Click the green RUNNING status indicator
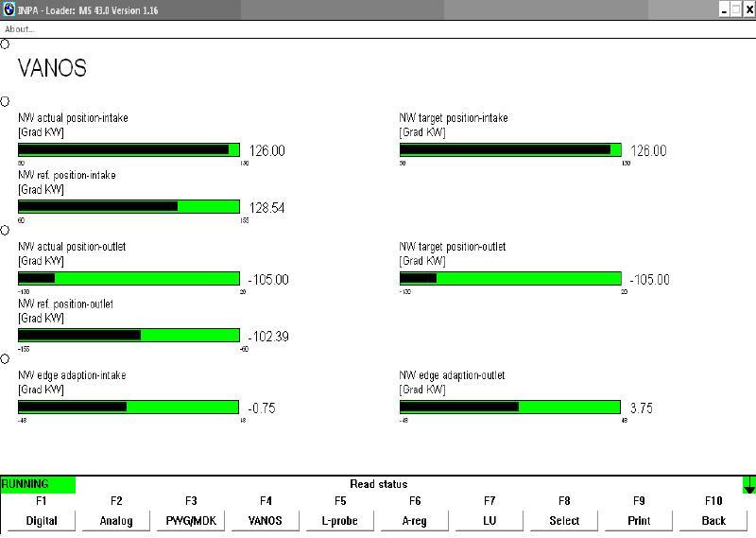The width and height of the screenshot is (756, 538). tap(38, 485)
